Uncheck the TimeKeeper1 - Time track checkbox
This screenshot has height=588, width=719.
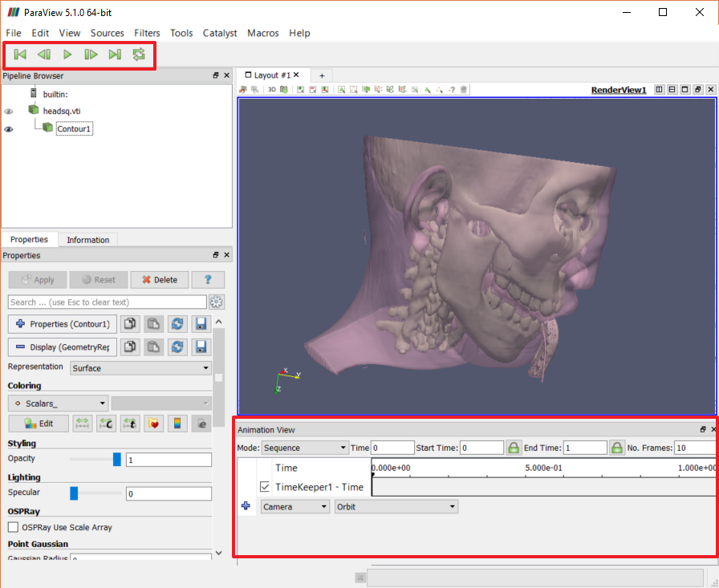pyautogui.click(x=265, y=487)
